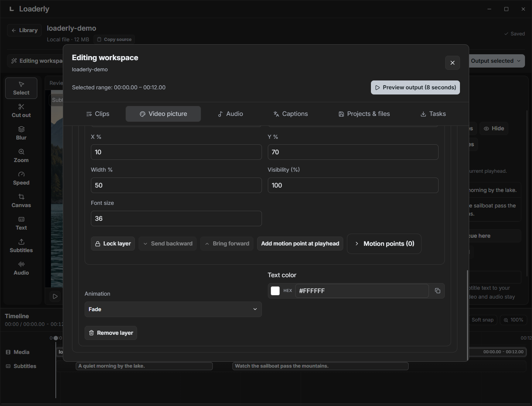Remove the current layer
Screen dimensions: 532x406
click(111, 333)
